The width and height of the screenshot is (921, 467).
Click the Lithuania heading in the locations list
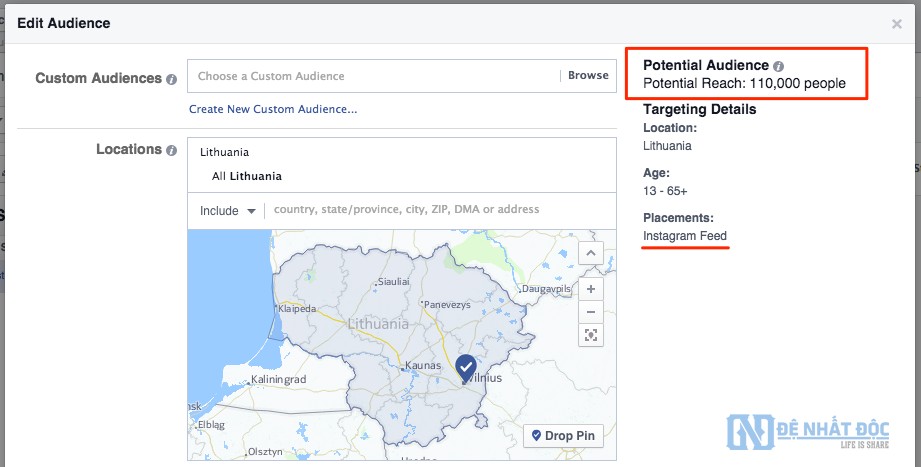pyautogui.click(x=225, y=153)
